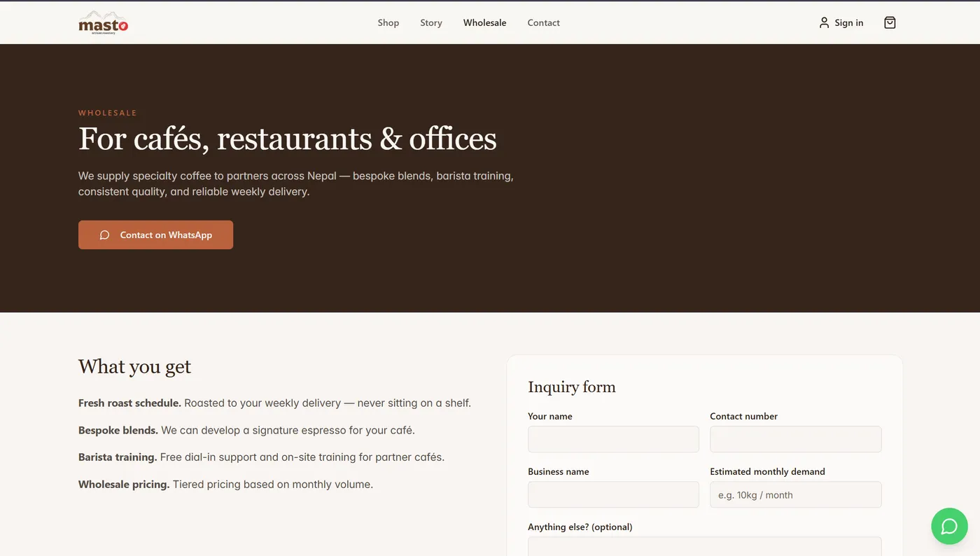Click the What you get heading
The height and width of the screenshot is (556, 980).
click(x=134, y=367)
